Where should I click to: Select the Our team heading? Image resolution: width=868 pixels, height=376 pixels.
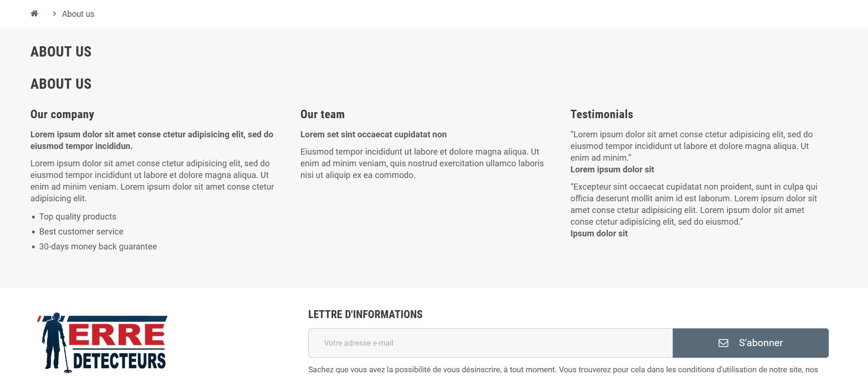click(322, 114)
